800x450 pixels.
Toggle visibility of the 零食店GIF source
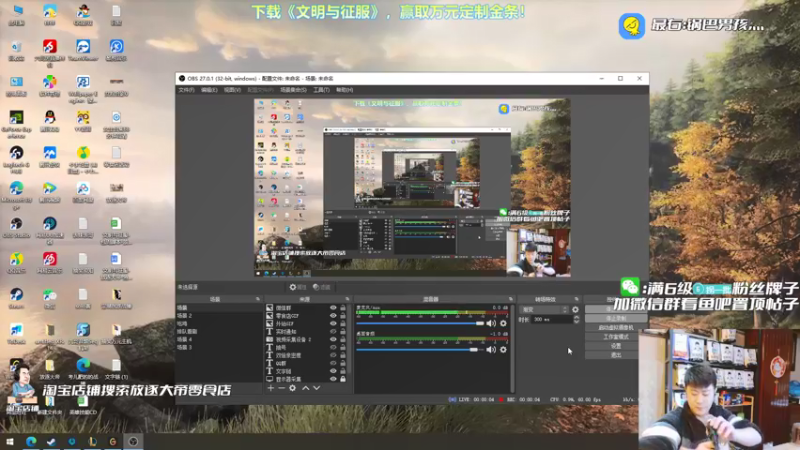pos(333,316)
